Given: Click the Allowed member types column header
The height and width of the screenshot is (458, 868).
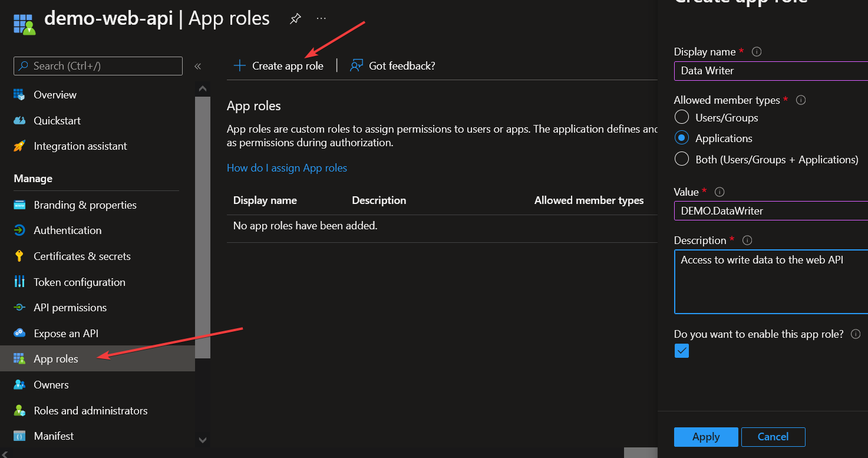Looking at the screenshot, I should (x=589, y=200).
